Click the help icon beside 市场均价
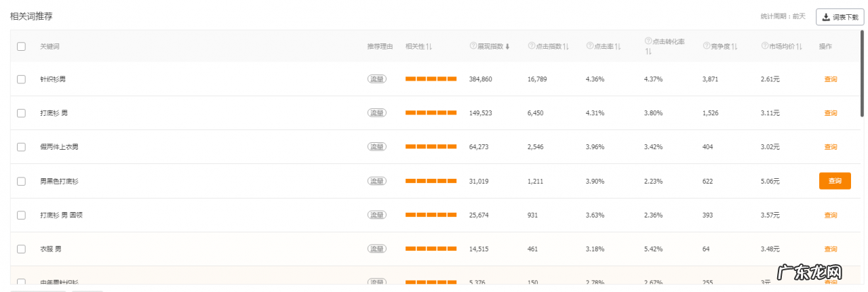Viewport: 868px width, 292px height. [764, 46]
